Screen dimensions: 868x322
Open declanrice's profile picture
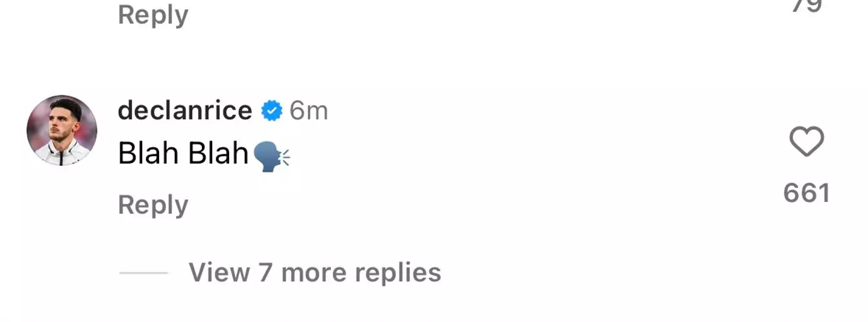coord(62,130)
